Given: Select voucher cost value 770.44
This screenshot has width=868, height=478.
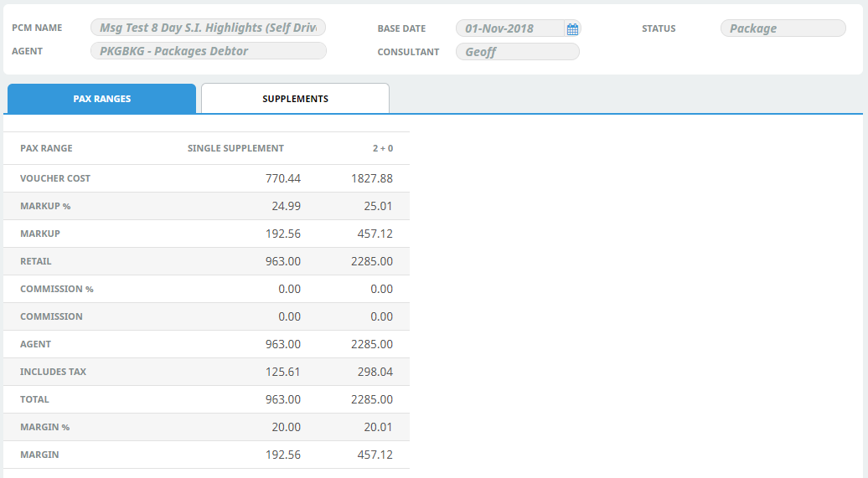Looking at the screenshot, I should click(283, 178).
